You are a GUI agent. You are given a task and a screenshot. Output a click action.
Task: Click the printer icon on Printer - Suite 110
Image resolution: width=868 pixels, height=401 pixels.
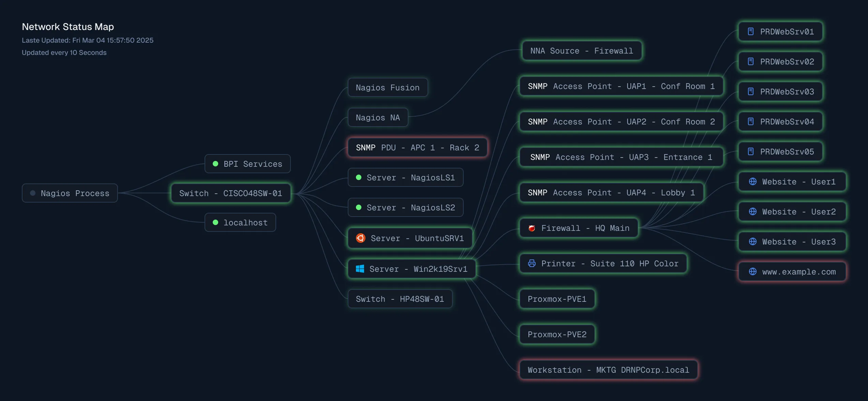[532, 263]
